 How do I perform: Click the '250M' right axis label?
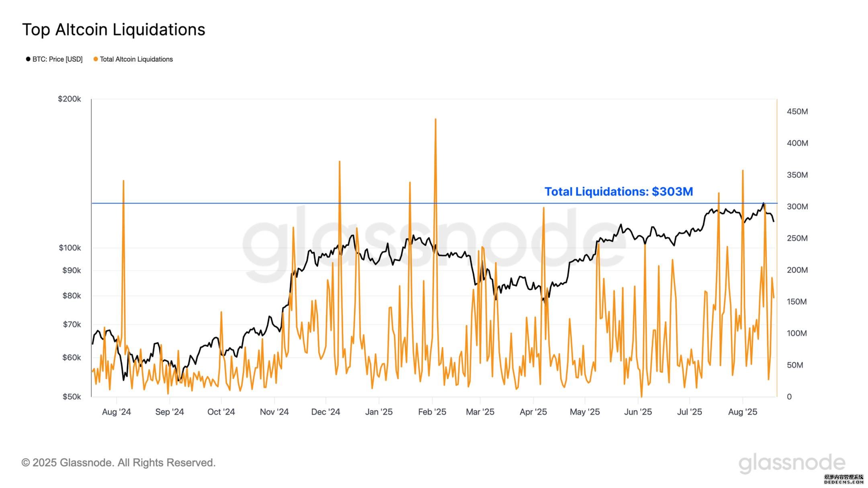797,239
